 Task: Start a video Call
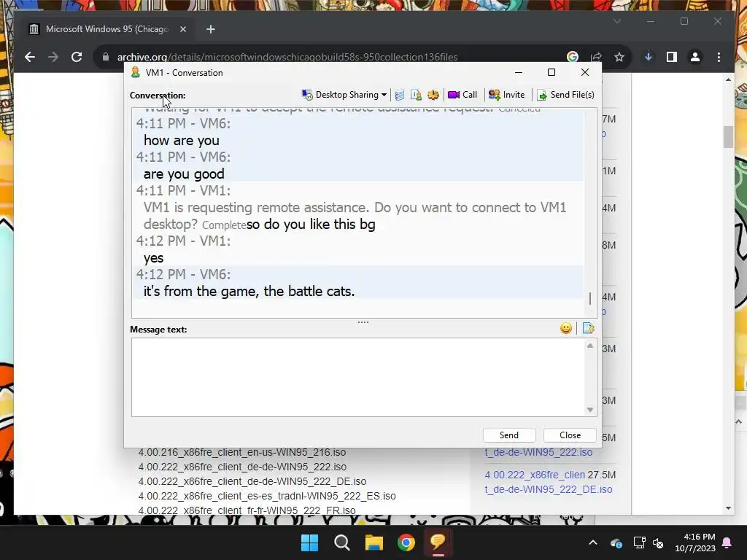462,95
